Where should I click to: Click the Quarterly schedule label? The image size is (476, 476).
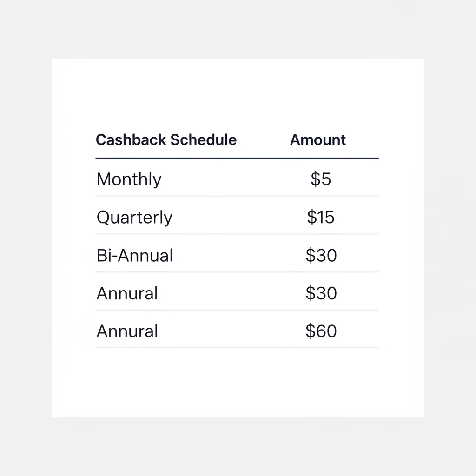point(134,218)
